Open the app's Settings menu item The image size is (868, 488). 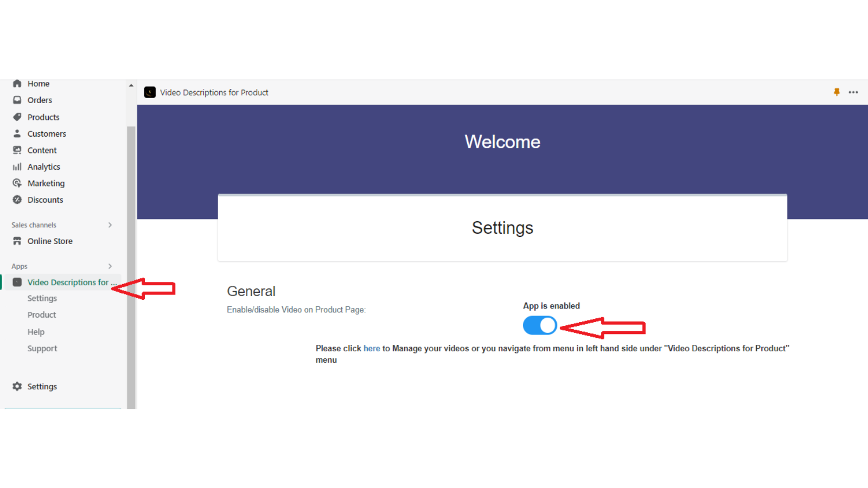(x=42, y=298)
